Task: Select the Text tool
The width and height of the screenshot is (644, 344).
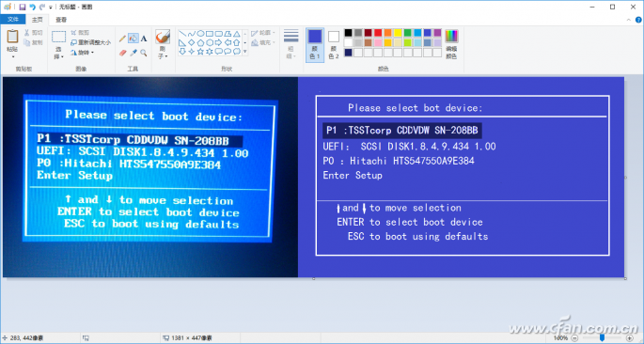Action: (x=144, y=39)
